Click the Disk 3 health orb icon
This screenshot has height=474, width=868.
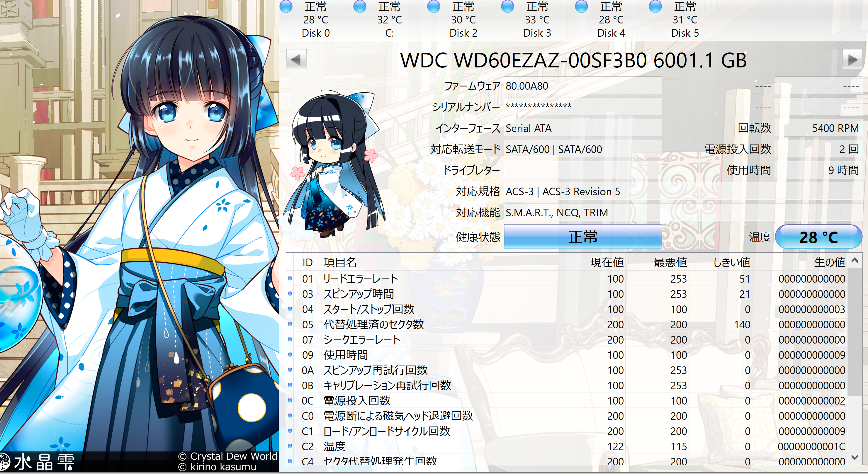[507, 6]
